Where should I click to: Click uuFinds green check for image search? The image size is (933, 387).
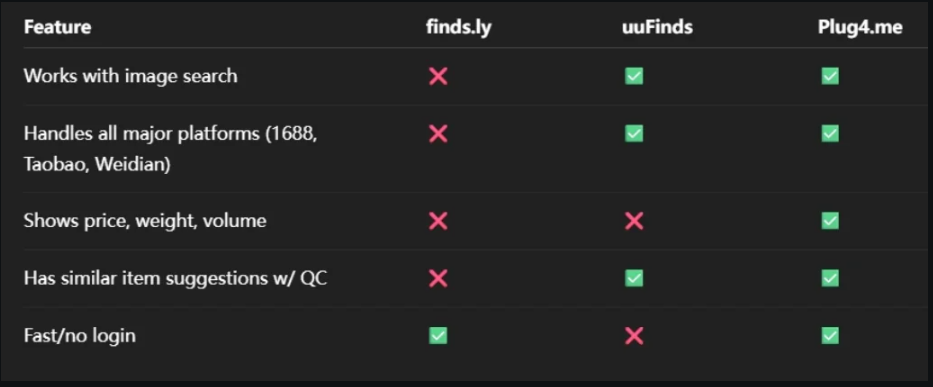coord(634,76)
